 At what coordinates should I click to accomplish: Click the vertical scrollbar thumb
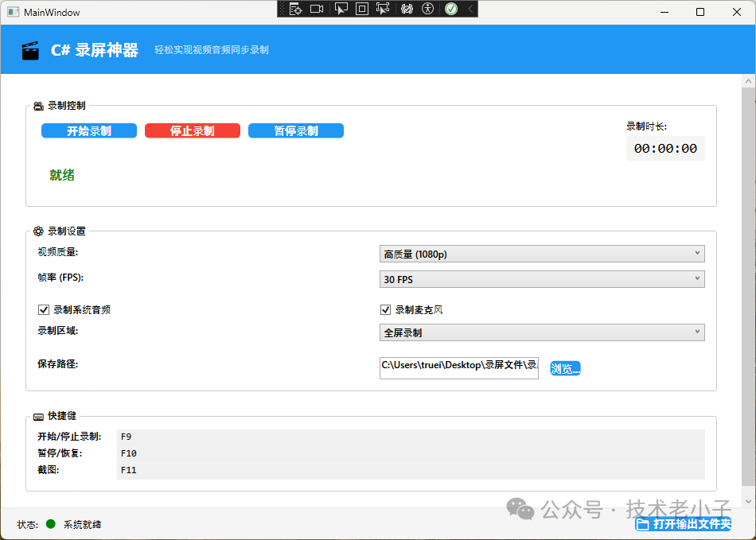748,286
